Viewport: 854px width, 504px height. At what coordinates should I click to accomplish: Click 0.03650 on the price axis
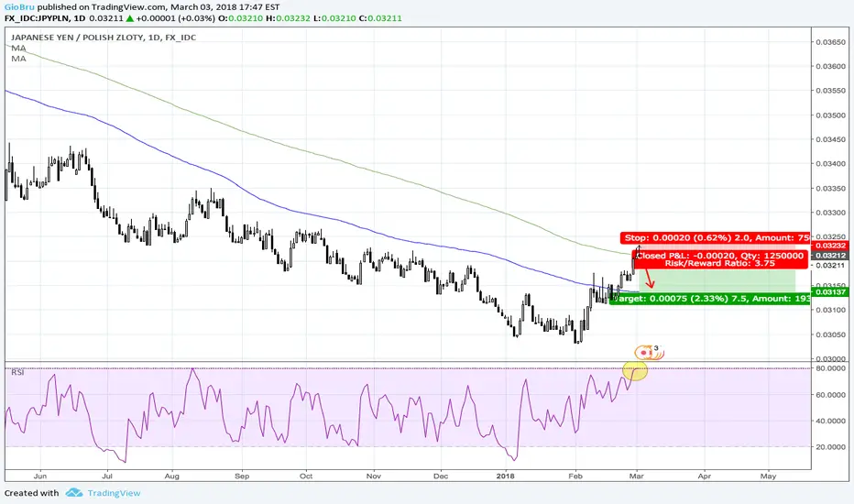click(x=830, y=42)
